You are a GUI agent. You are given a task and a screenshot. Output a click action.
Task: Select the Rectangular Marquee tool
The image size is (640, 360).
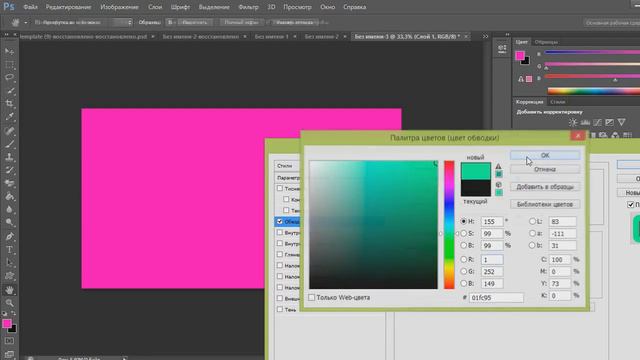[9, 64]
